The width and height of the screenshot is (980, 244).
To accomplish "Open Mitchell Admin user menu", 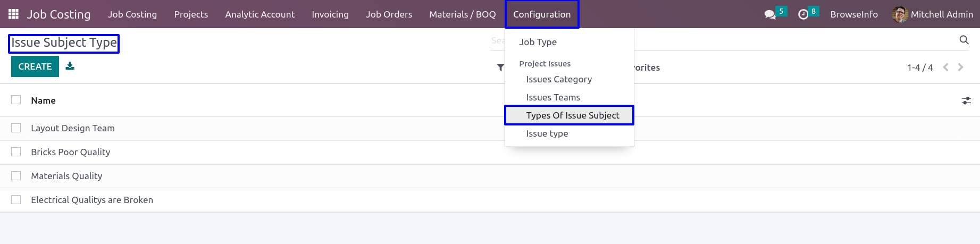I will (x=933, y=14).
